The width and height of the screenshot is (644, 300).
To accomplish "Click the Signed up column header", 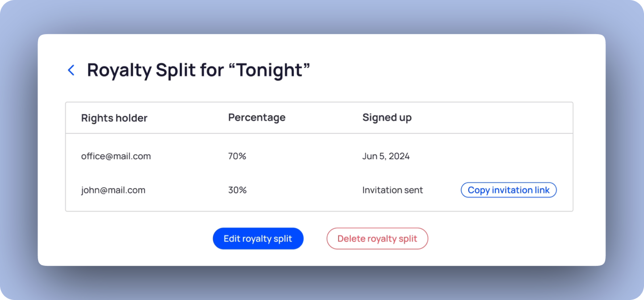I will point(386,118).
